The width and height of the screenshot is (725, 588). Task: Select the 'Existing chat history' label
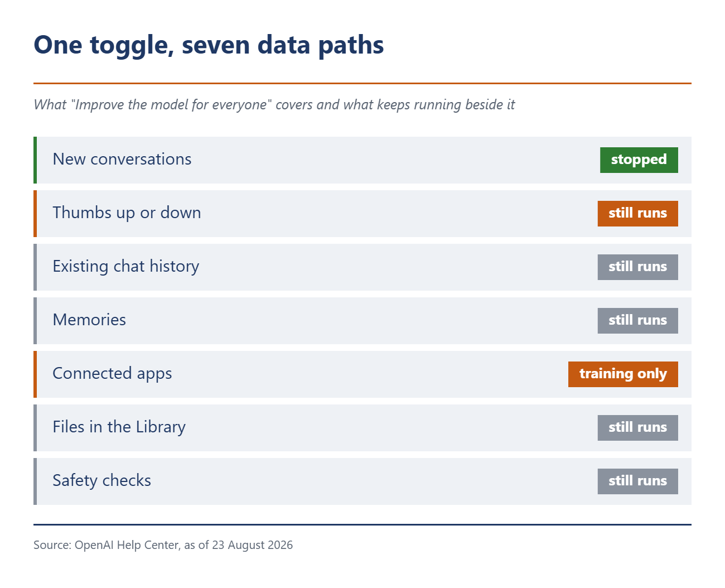(126, 267)
